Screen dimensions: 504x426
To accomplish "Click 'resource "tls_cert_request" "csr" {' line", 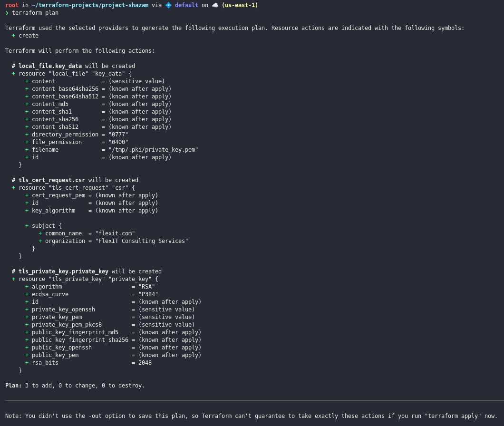I will (77, 188).
